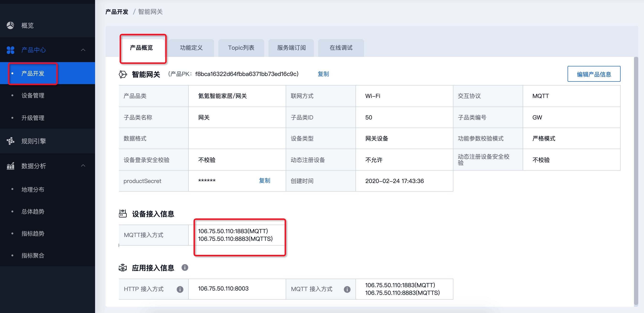Click info icon beside 应用接入信息 heading
The height and width of the screenshot is (313, 644).
[x=185, y=268]
